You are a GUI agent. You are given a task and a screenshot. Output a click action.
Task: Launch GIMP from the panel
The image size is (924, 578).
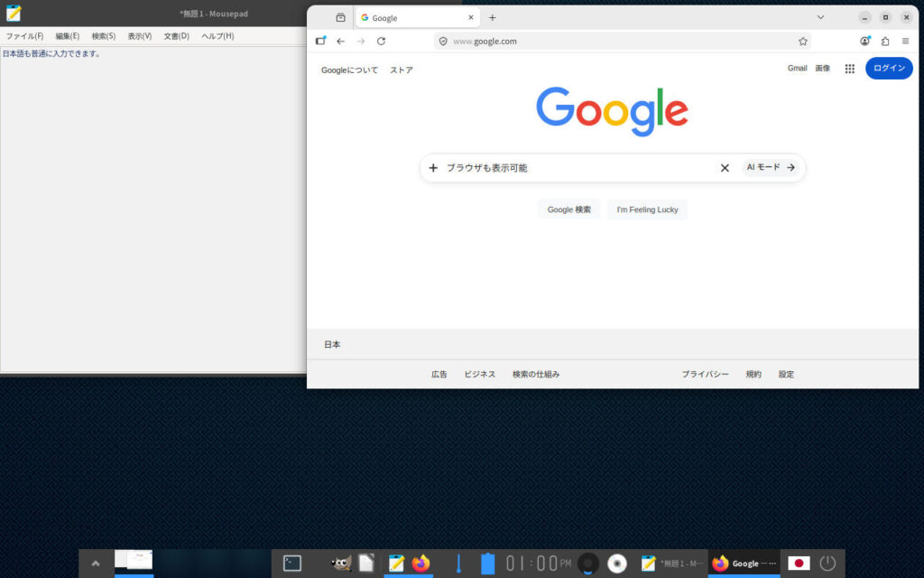341,564
